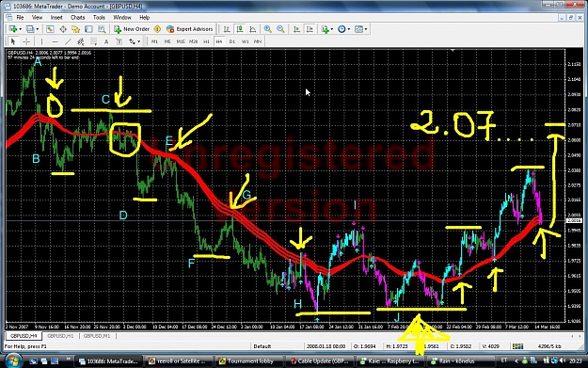Launch MetaEditor from the yellow icon

(157, 29)
